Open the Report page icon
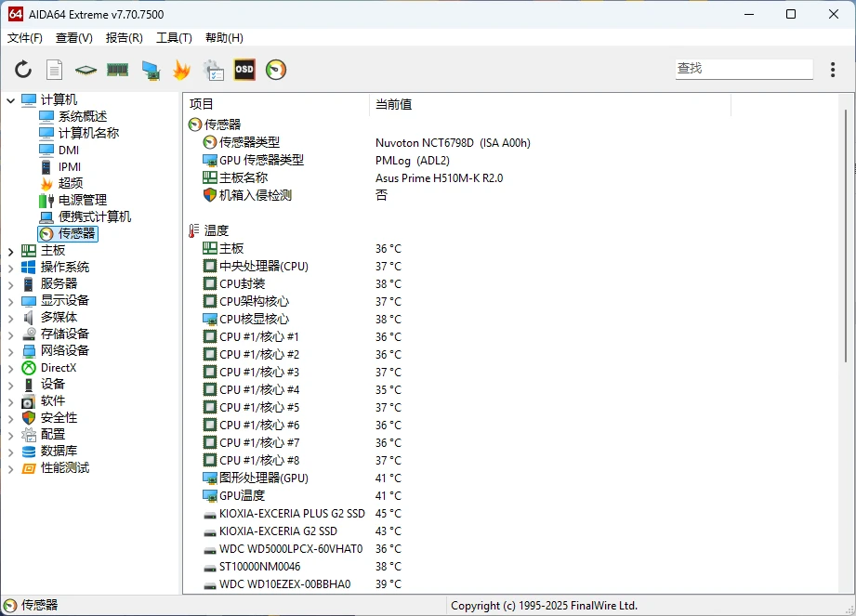This screenshot has height=616, width=856. [x=54, y=70]
